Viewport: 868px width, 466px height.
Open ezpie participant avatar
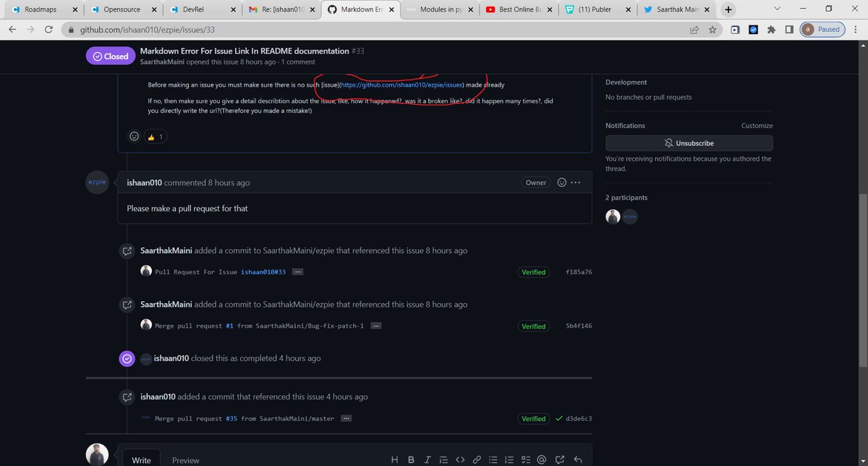point(630,216)
